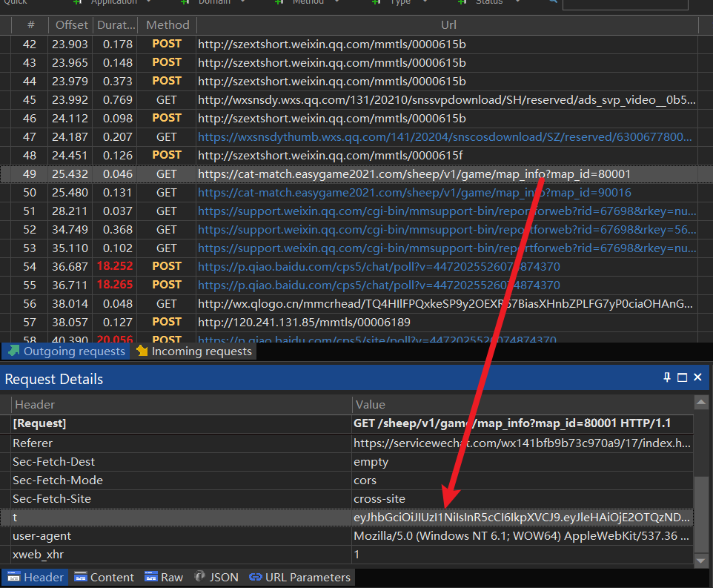Sort requests by Method column header

168,25
